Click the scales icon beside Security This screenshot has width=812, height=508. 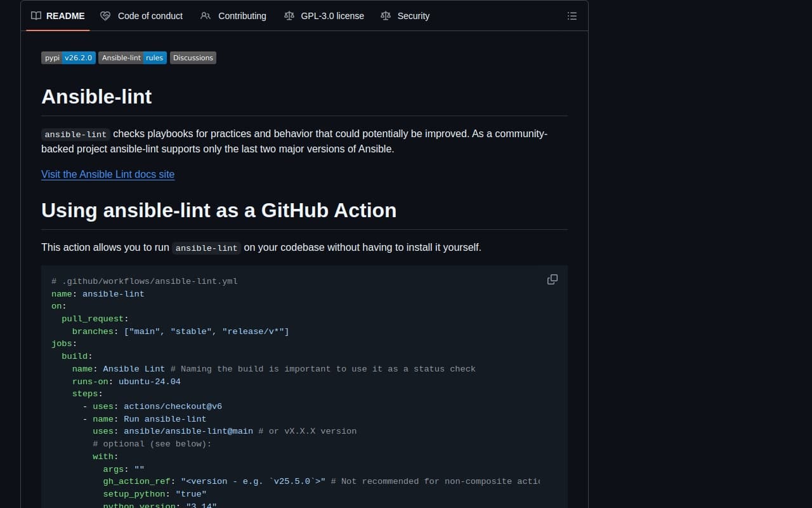click(x=386, y=16)
